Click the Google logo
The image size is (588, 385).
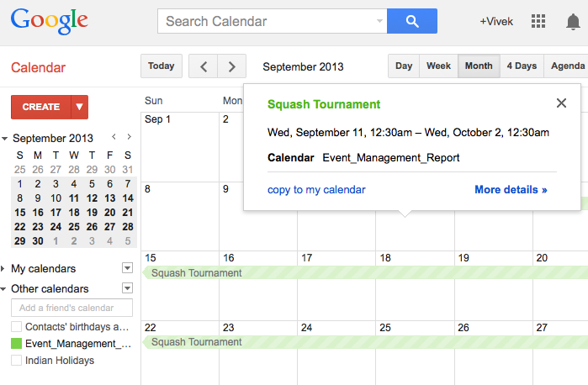pyautogui.click(x=50, y=20)
